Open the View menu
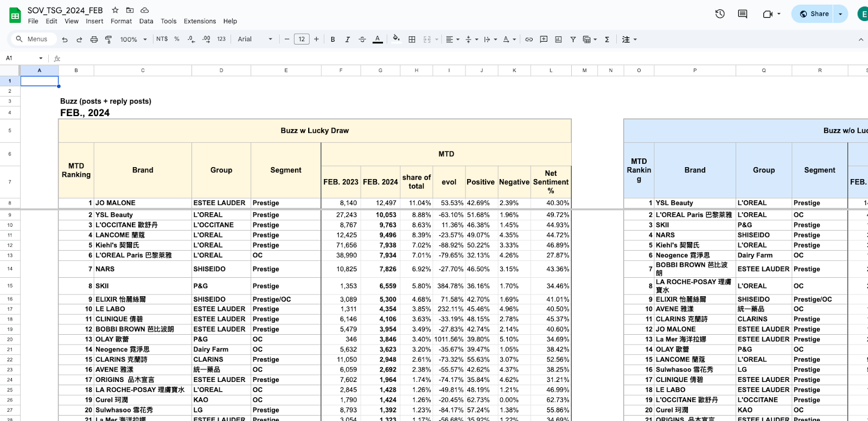This screenshot has height=421, width=868. [72, 21]
